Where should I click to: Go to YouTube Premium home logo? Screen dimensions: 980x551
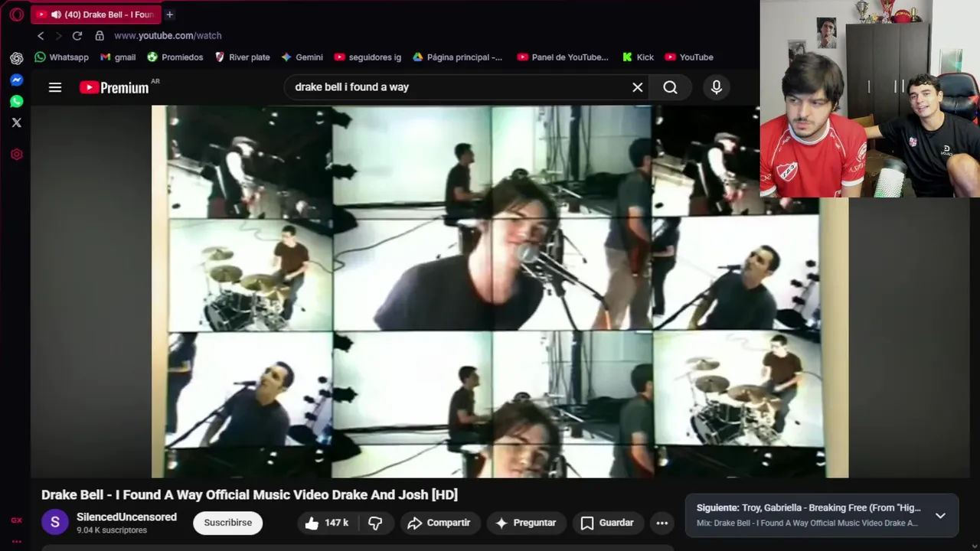pos(115,87)
